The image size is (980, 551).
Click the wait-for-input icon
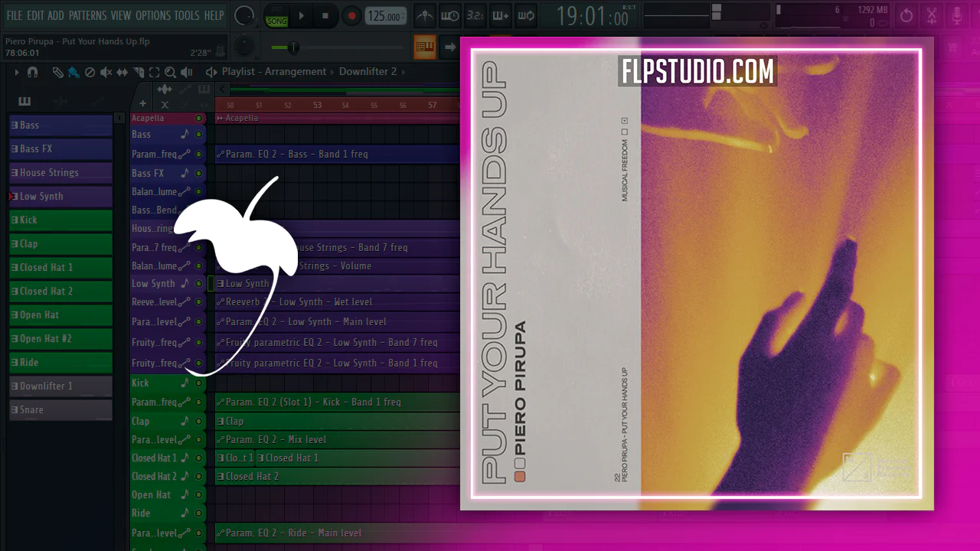450,15
